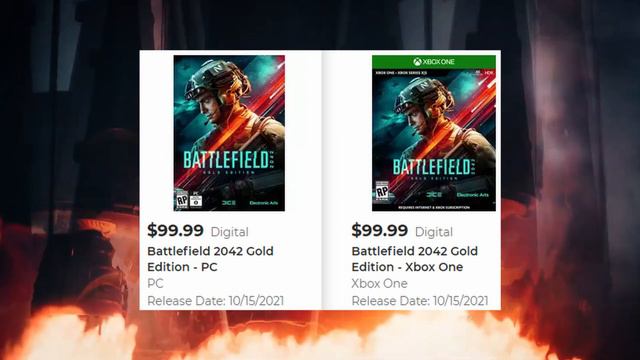Click the DICE logo on PC cover

[229, 202]
